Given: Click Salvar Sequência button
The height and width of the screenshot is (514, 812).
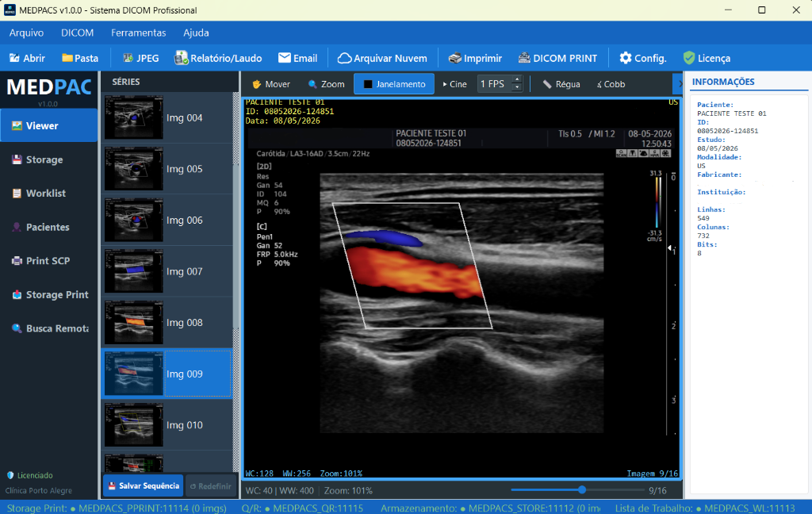Looking at the screenshot, I should click(x=143, y=485).
